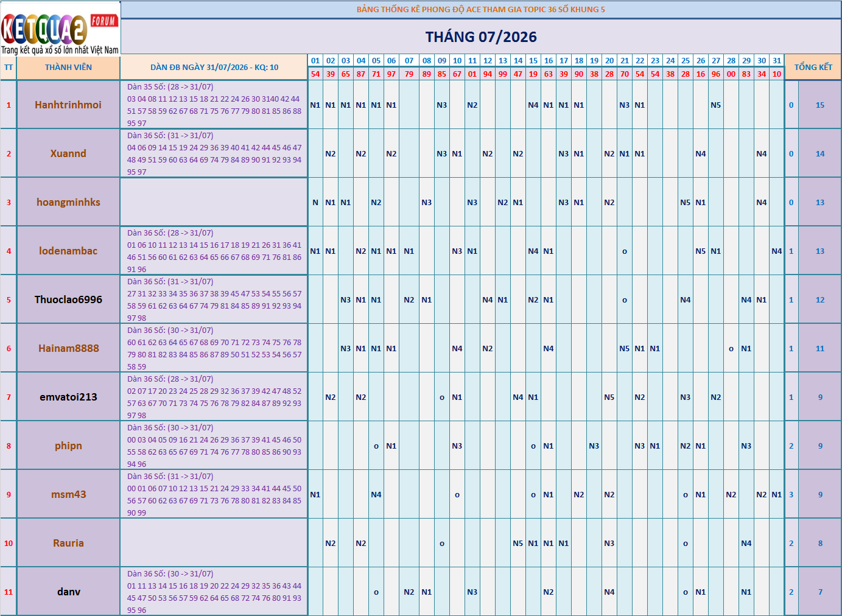The image size is (842, 616).
Task: Click the N5 cell in Hainam8888's row
Action: pyautogui.click(x=625, y=348)
